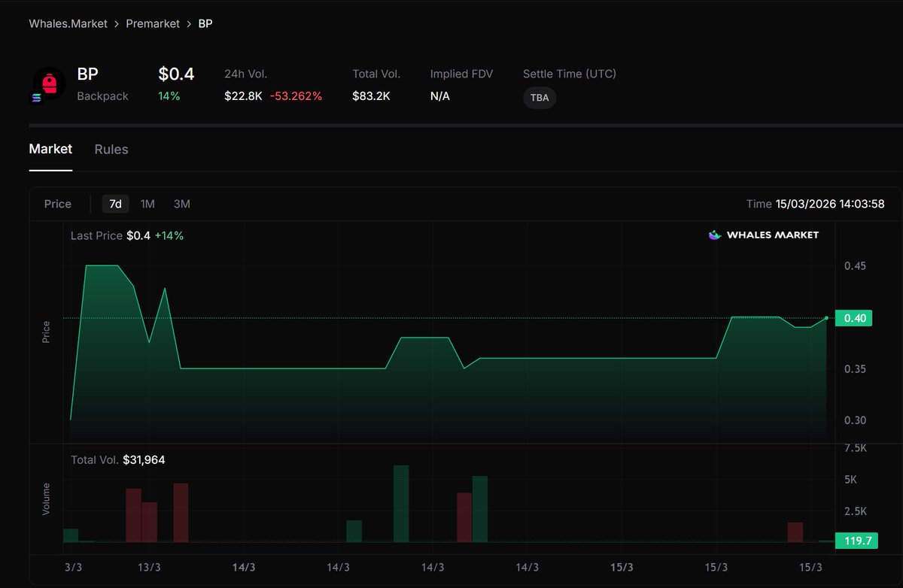Click the BP Backpack token logo

49,83
